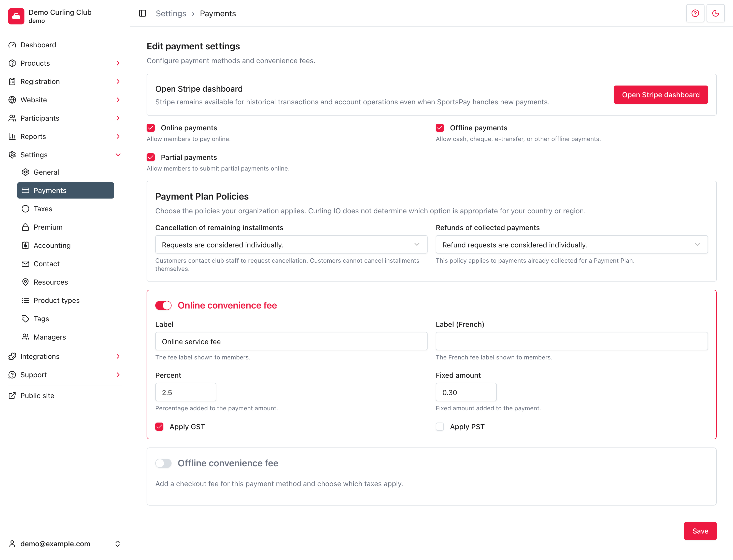This screenshot has height=560, width=733.
Task: Click the Demo Curling Club logo icon
Action: [16, 16]
